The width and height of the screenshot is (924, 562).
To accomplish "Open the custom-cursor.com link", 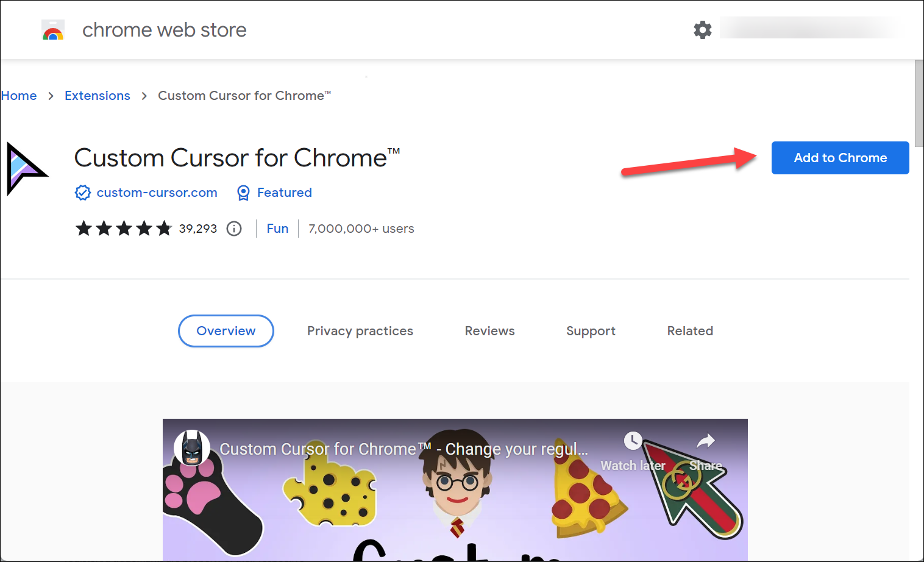I will click(157, 193).
